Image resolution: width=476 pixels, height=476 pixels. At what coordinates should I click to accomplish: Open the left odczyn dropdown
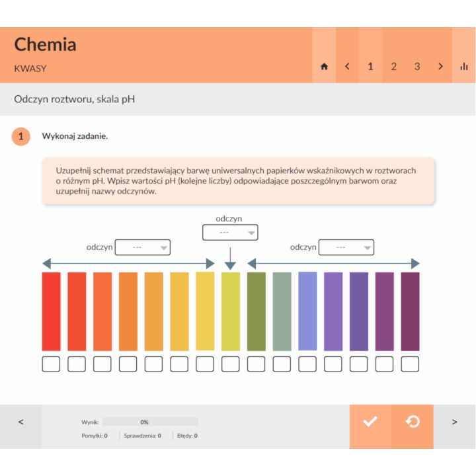pyautogui.click(x=143, y=247)
